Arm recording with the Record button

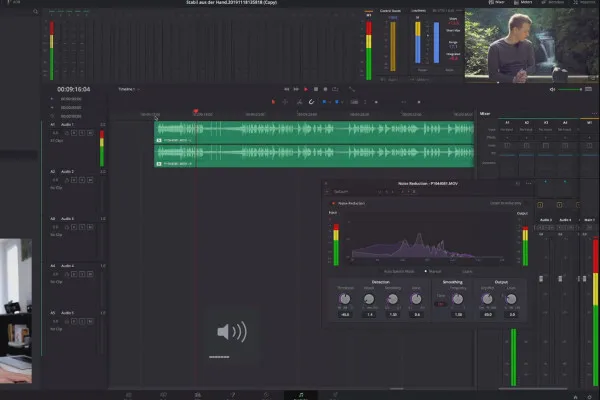pos(325,89)
